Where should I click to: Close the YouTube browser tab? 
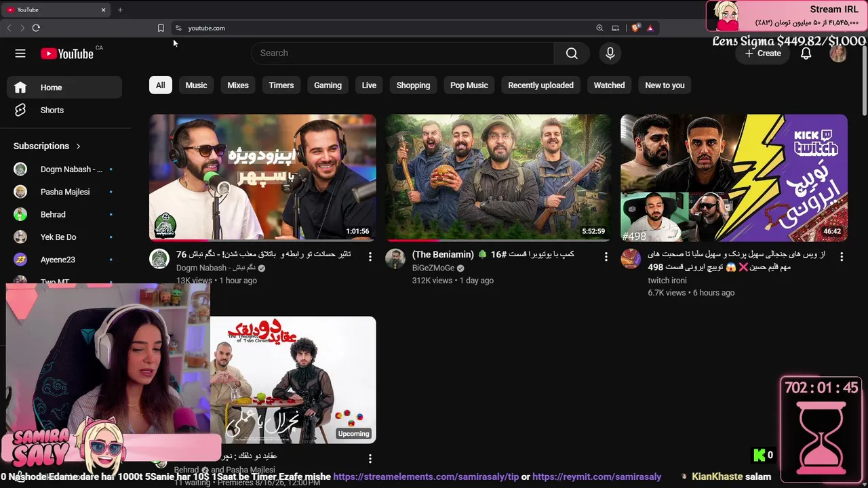(x=104, y=9)
